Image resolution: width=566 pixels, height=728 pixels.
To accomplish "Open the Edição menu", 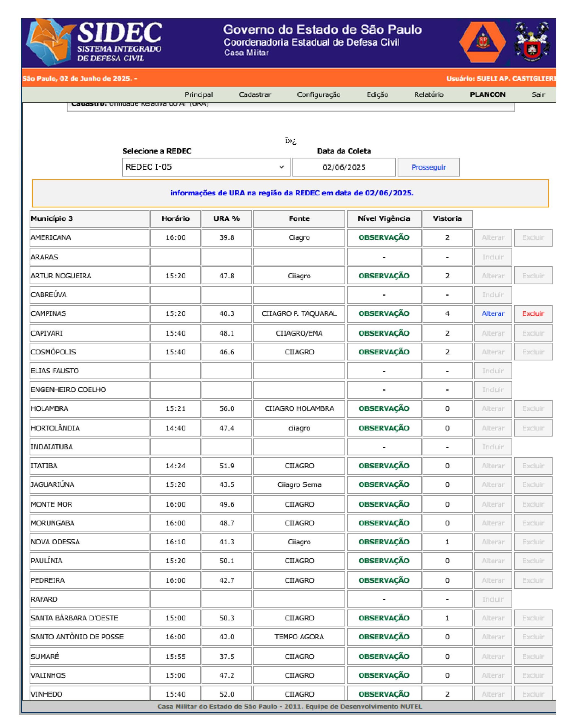I will pyautogui.click(x=377, y=94).
